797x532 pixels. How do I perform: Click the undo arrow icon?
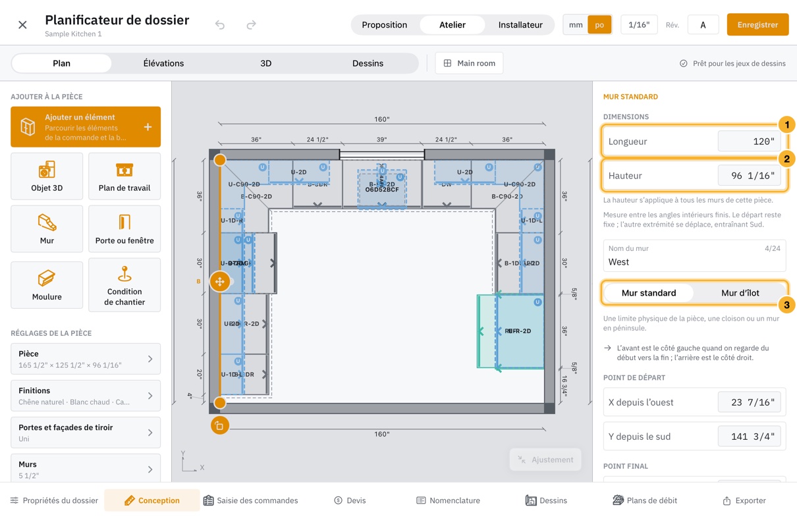(220, 25)
